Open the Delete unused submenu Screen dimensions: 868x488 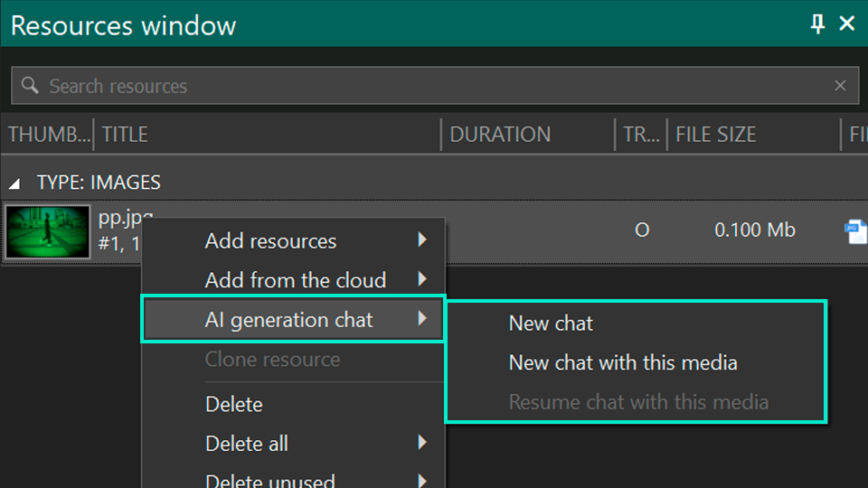coord(293,479)
